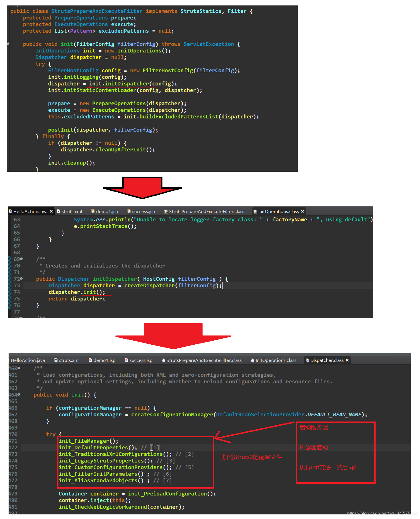Screen dimensions: 420x519
Task: Select the active Dispatcher.class tab
Action: tap(327, 360)
